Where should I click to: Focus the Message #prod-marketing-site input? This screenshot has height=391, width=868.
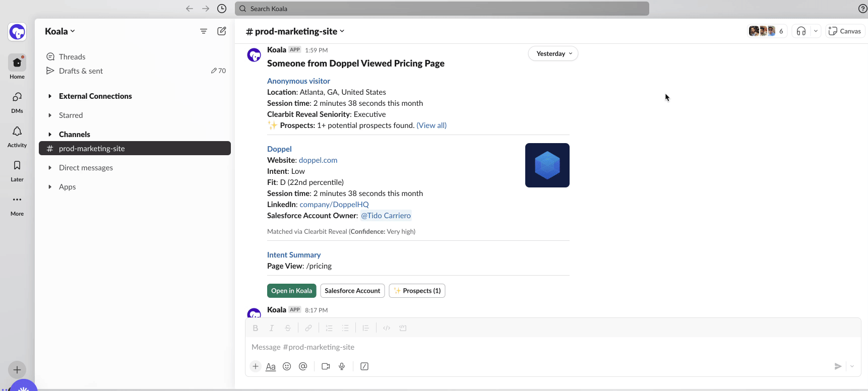click(553, 347)
